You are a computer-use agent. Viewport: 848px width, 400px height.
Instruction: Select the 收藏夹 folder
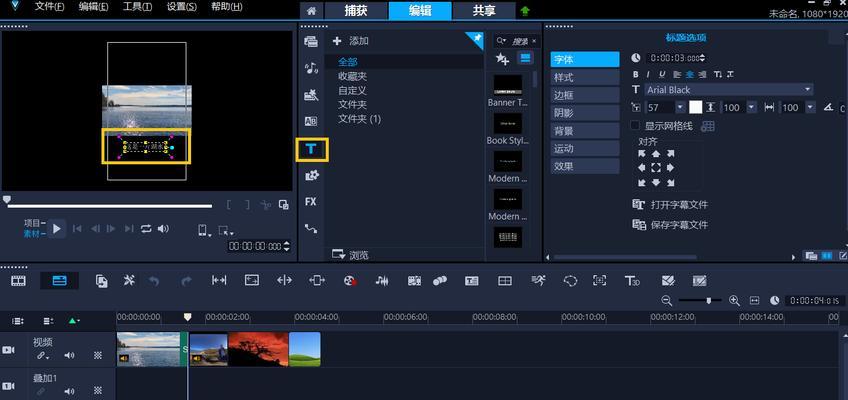click(x=353, y=77)
